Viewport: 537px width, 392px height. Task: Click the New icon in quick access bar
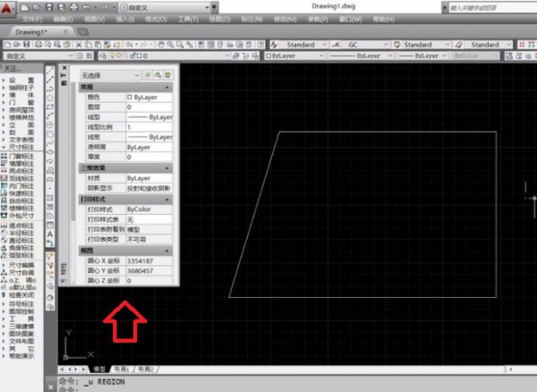tap(24, 7)
